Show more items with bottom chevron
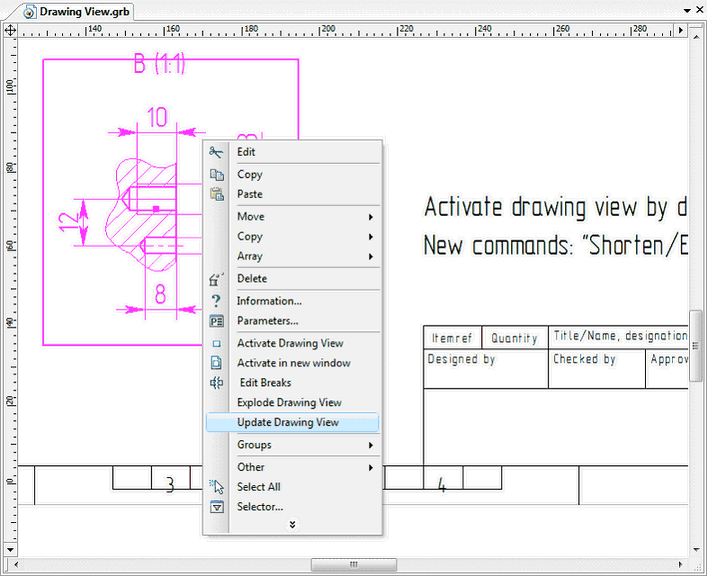 click(292, 524)
